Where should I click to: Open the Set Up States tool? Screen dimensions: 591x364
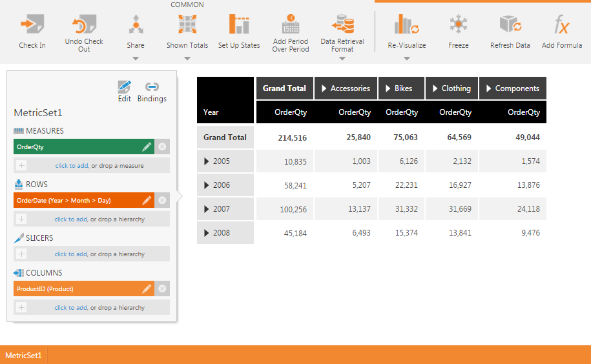(x=239, y=26)
